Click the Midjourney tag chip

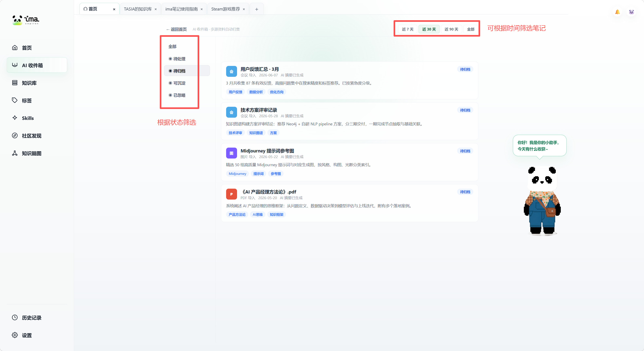click(237, 174)
